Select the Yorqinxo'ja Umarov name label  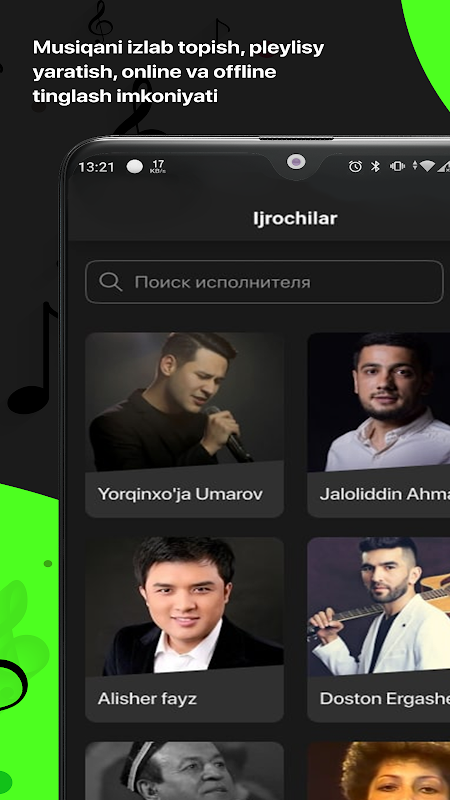(x=180, y=494)
